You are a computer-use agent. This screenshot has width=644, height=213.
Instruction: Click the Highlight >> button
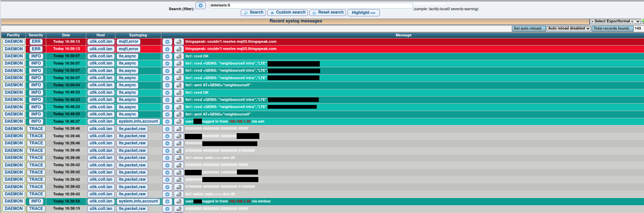(x=364, y=13)
